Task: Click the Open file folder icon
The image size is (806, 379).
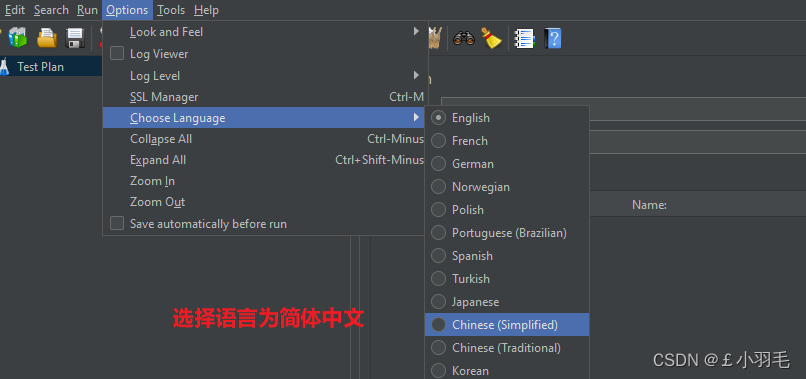Action: coord(47,38)
